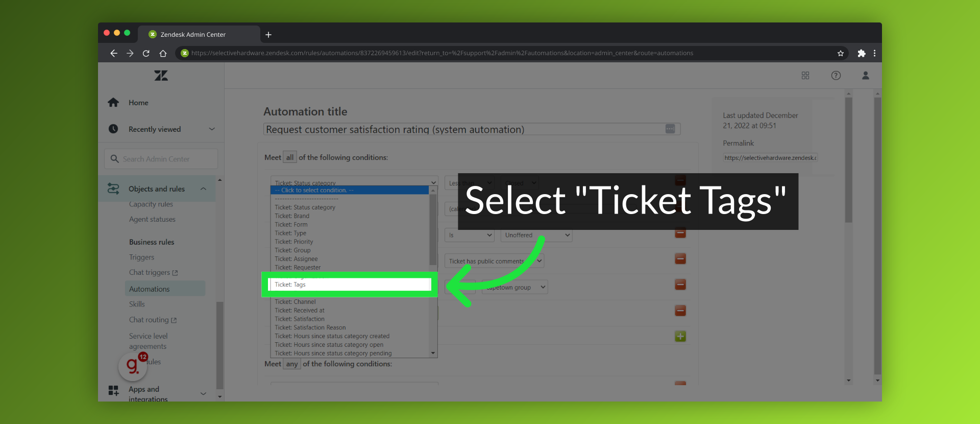
Task: Click the placeholder icon in the title field
Action: [670, 129]
